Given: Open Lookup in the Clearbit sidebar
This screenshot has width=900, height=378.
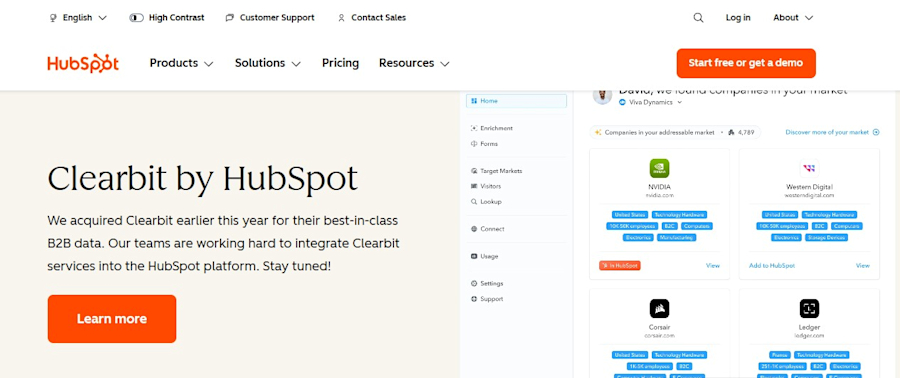Looking at the screenshot, I should 486,202.
